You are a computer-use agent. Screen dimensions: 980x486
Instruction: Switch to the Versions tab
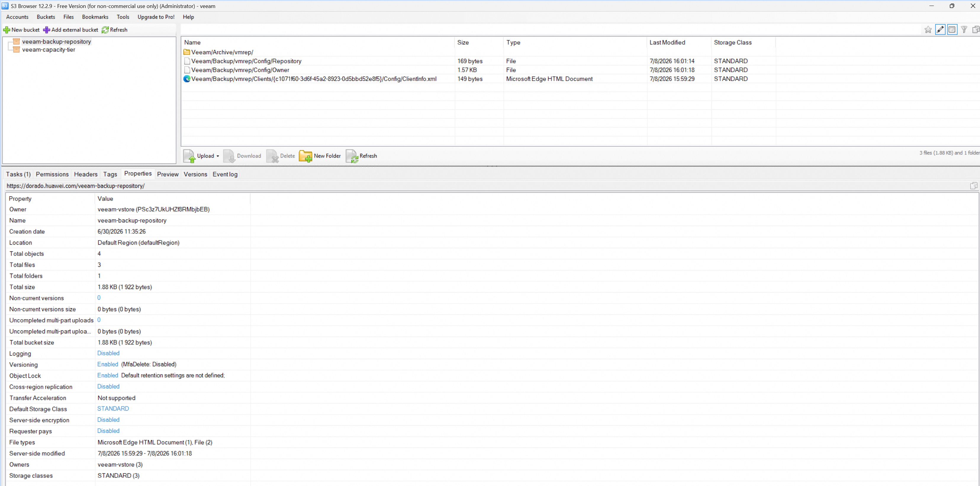[195, 174]
